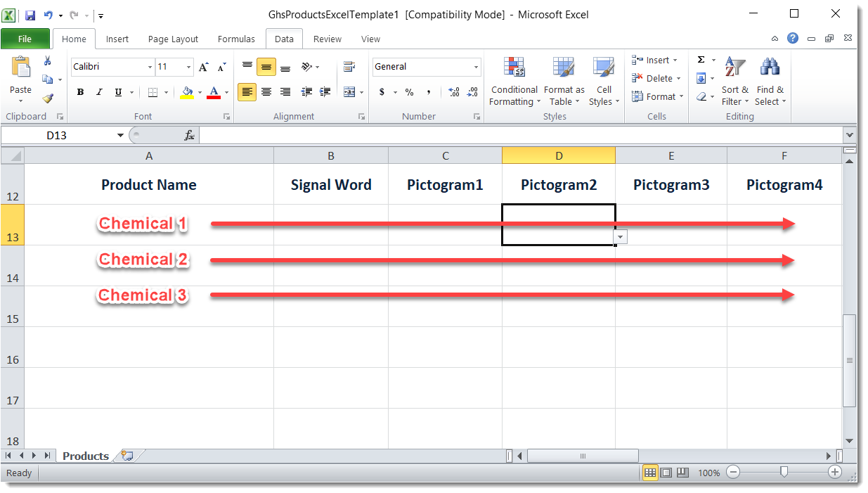
Task: Toggle Italic formatting
Action: point(99,92)
